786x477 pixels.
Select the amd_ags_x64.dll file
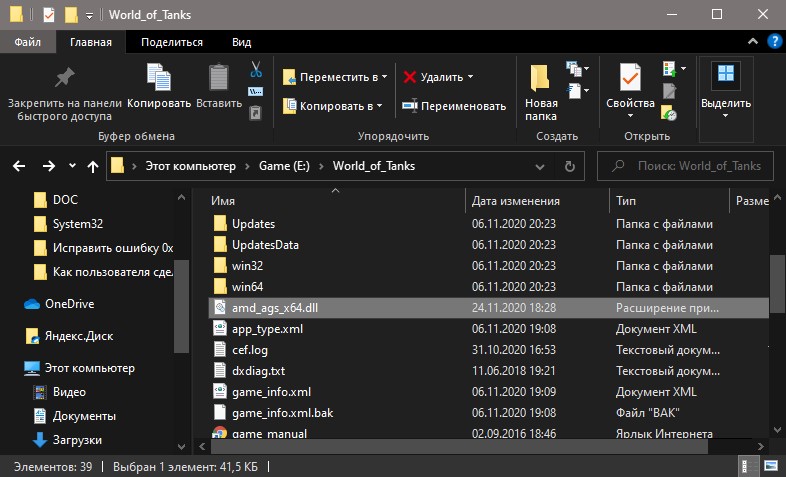pos(488,308)
